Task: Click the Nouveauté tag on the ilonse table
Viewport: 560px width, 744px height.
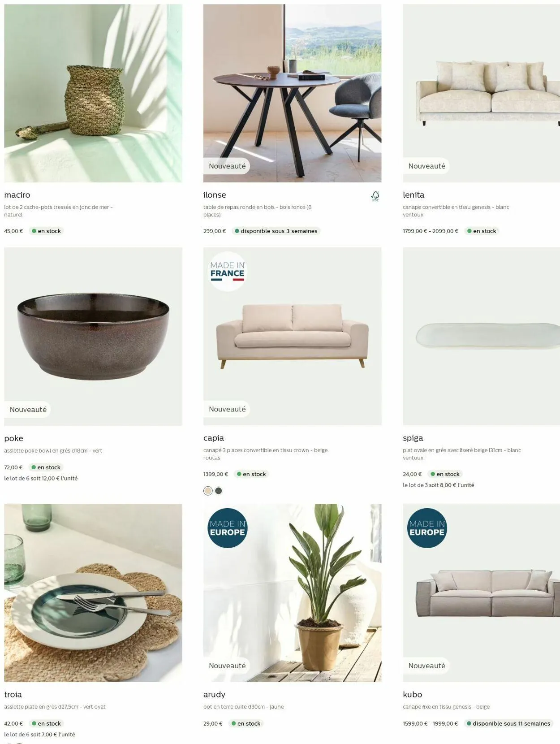Action: tap(227, 166)
